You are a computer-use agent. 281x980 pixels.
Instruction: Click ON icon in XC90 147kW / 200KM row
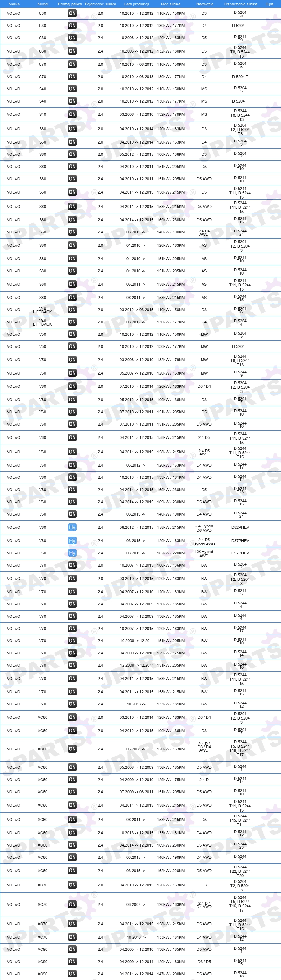pyautogui.click(x=72, y=974)
